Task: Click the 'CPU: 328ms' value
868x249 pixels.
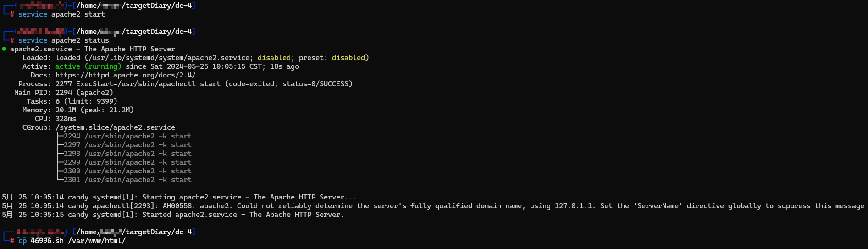Action: 66,119
